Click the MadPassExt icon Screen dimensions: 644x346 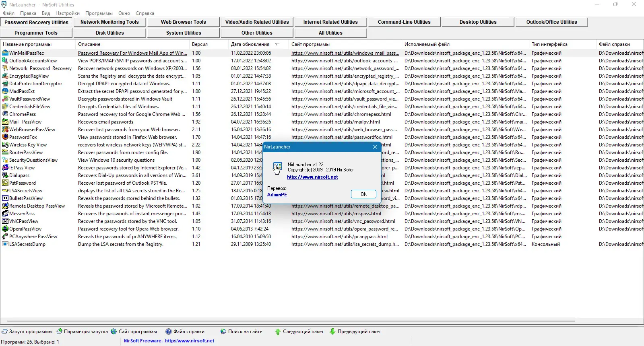pos(5,91)
